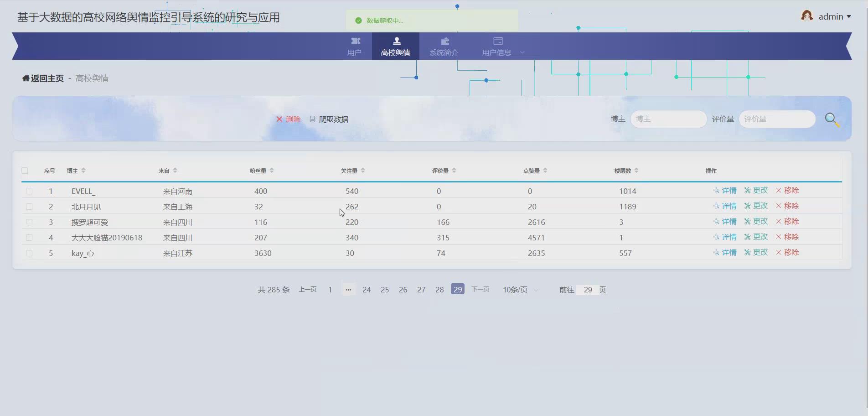Check the checkbox for 搜罗超可爱

30,222
